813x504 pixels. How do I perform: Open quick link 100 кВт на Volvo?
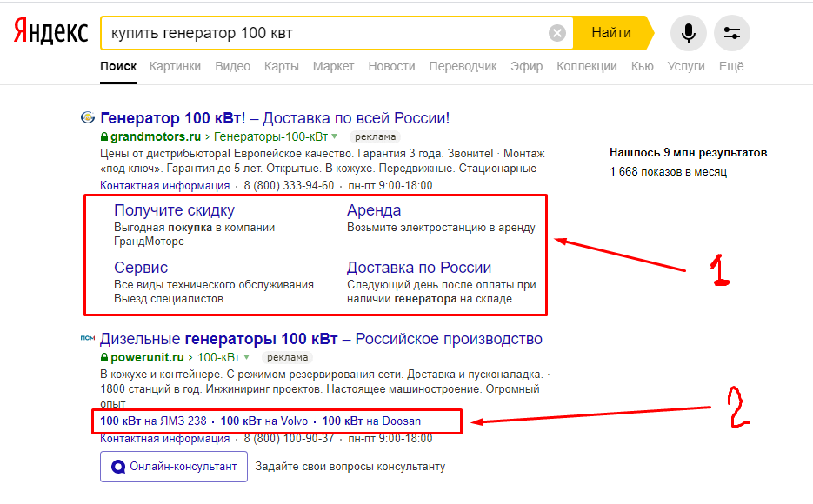click(x=264, y=421)
